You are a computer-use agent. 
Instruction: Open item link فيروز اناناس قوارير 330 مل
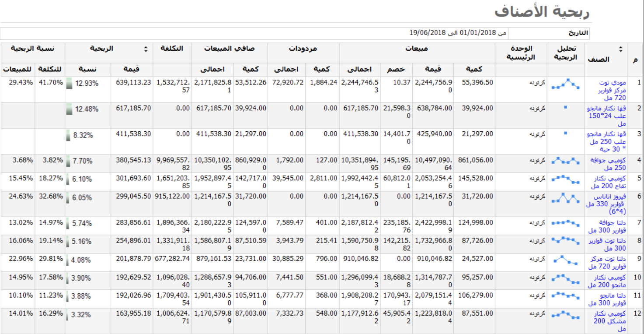607,204
